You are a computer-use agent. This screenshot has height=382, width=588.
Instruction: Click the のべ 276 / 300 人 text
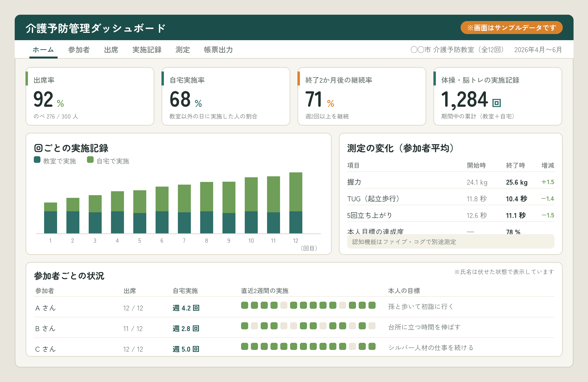point(56,116)
